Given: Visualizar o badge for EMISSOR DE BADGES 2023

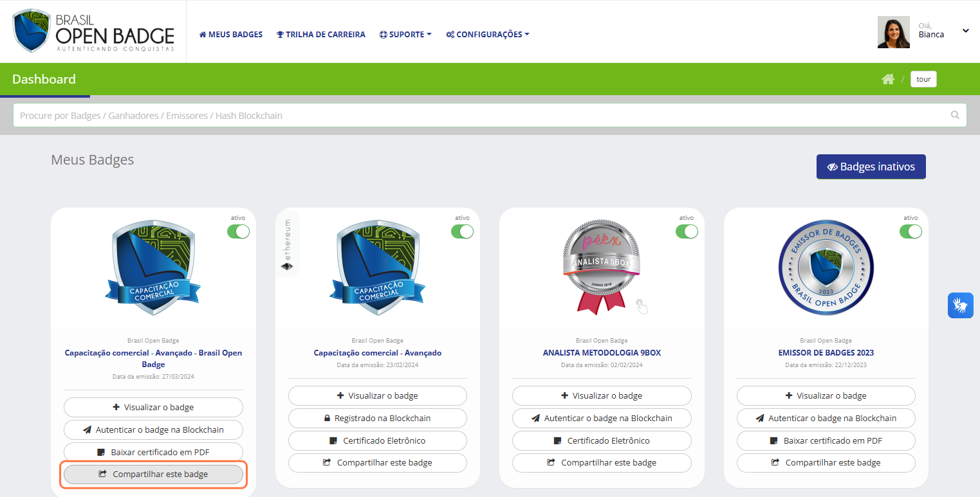Looking at the screenshot, I should [x=826, y=395].
